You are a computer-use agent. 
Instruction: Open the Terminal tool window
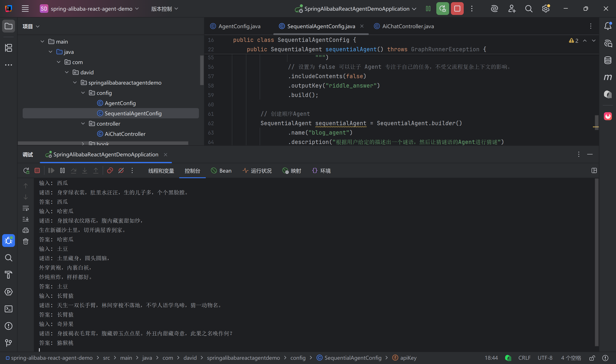[x=9, y=309]
